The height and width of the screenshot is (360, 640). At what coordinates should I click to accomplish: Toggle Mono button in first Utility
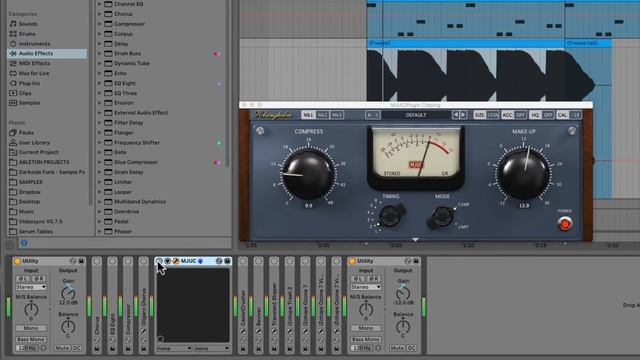click(x=31, y=328)
